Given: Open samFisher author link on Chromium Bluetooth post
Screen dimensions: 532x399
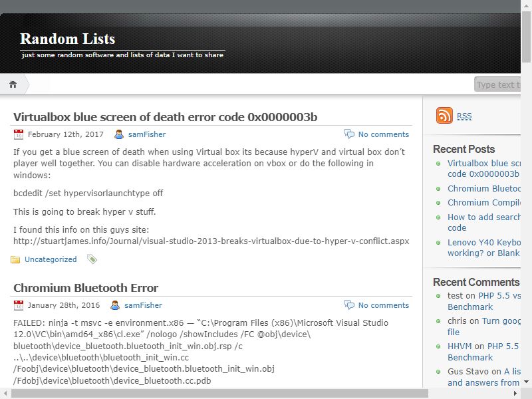Looking at the screenshot, I should coord(143,305).
